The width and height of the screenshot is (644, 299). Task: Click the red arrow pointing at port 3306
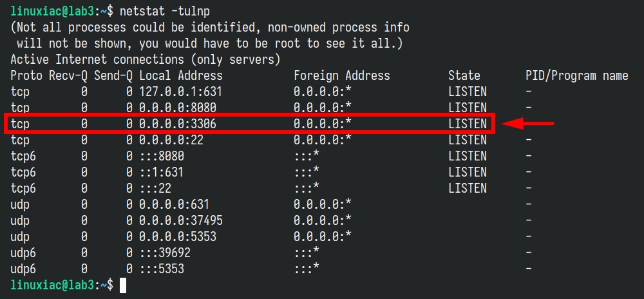pyautogui.click(x=528, y=123)
